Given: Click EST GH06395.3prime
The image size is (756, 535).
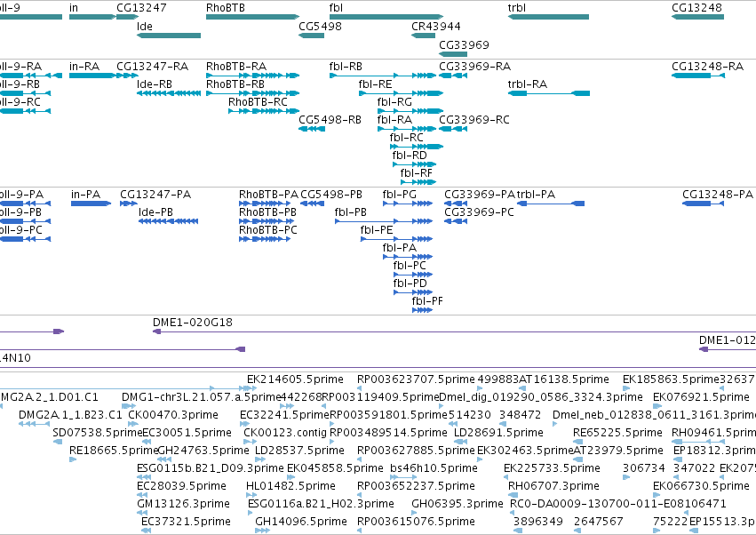Looking at the screenshot, I should click(x=458, y=504).
